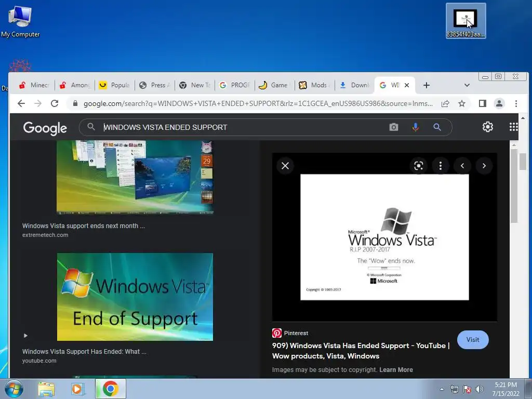Screen dimensions: 532x399
Task: Click the youtube.com source text
Action: 39,361
